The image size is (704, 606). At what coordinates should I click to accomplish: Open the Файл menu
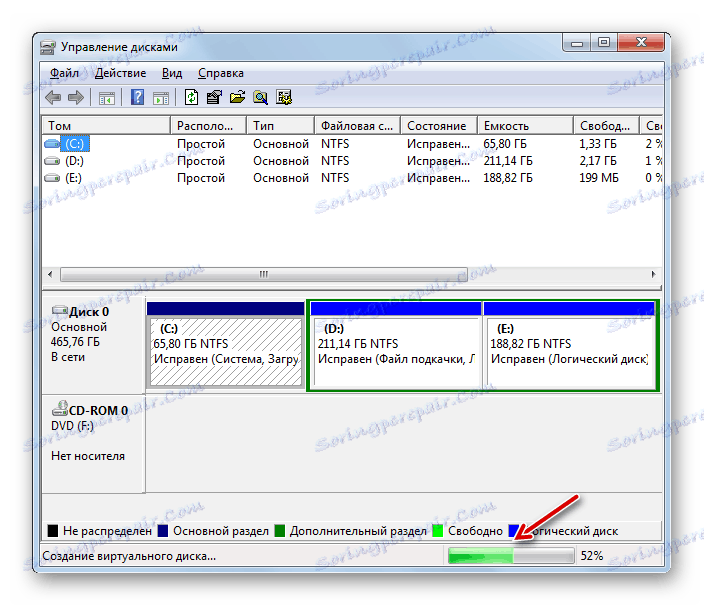pyautogui.click(x=64, y=73)
